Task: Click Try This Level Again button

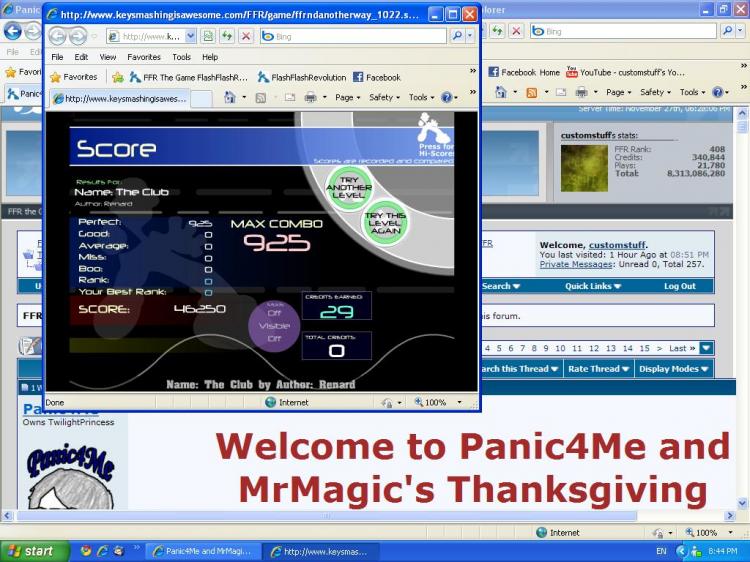Action: pyautogui.click(x=385, y=221)
